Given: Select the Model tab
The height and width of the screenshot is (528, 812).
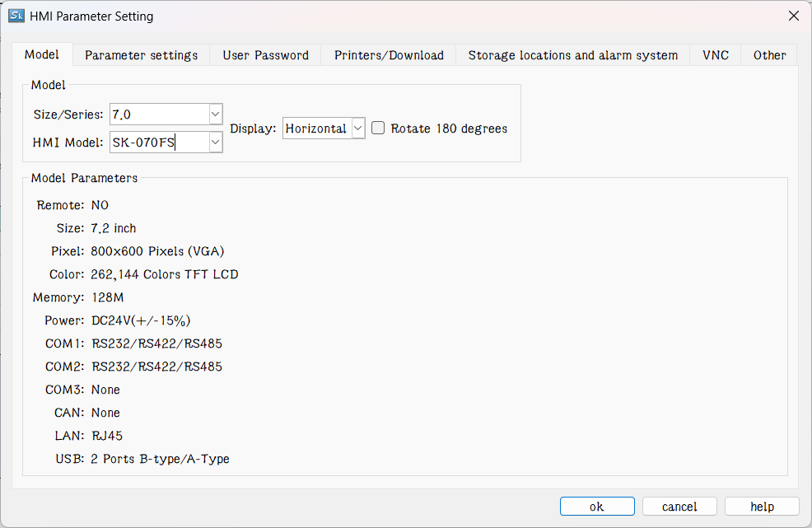Looking at the screenshot, I should [x=42, y=54].
